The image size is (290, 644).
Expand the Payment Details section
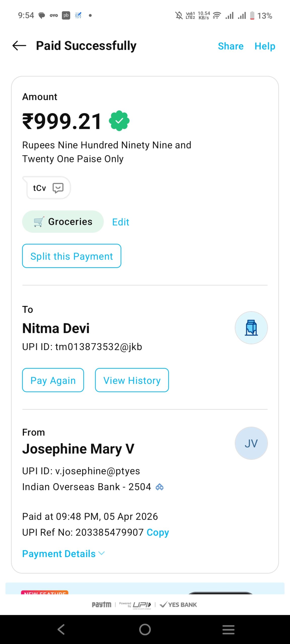(59, 554)
